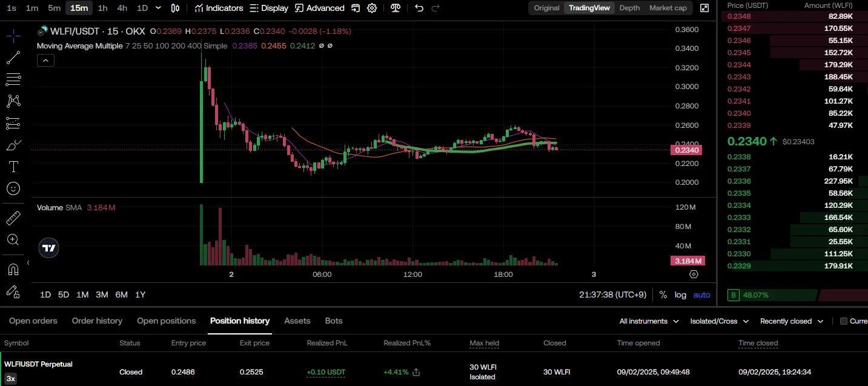Viewport: 868px width, 386px height.
Task: Select the trend line drawing tool
Action: pos(13,58)
